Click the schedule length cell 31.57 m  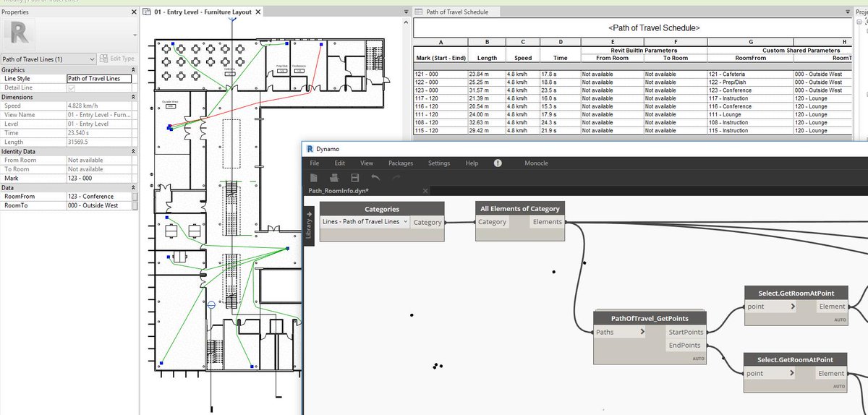pyautogui.click(x=487, y=90)
